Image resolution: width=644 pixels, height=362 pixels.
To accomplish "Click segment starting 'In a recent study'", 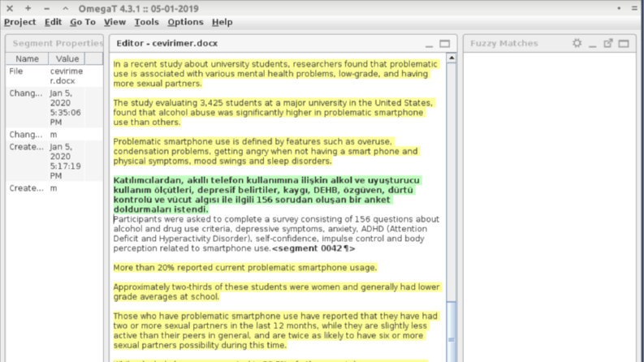I will click(276, 74).
